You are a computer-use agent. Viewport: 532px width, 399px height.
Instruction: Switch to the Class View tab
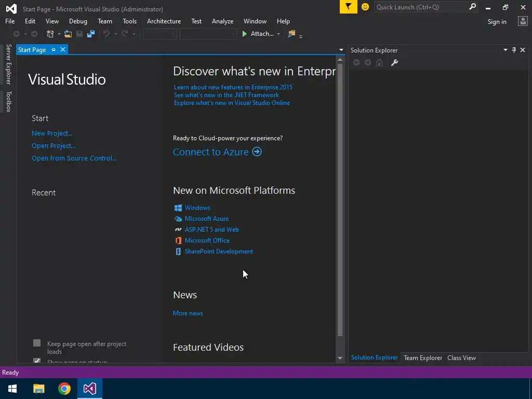point(461,357)
